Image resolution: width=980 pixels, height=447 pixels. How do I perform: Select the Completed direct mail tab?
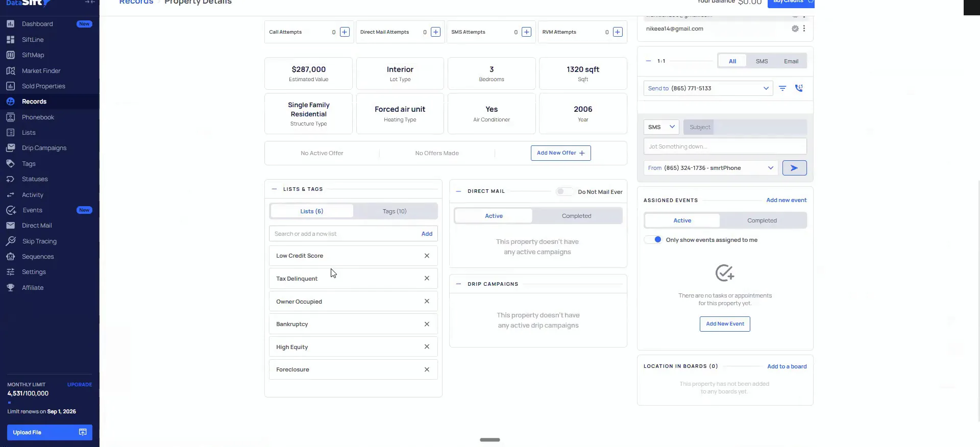[x=577, y=216]
